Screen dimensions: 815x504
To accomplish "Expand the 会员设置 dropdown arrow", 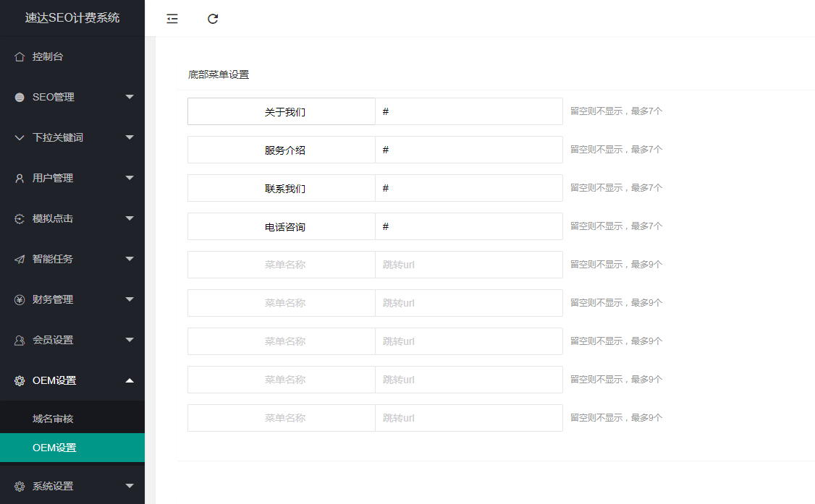I will pyautogui.click(x=130, y=340).
